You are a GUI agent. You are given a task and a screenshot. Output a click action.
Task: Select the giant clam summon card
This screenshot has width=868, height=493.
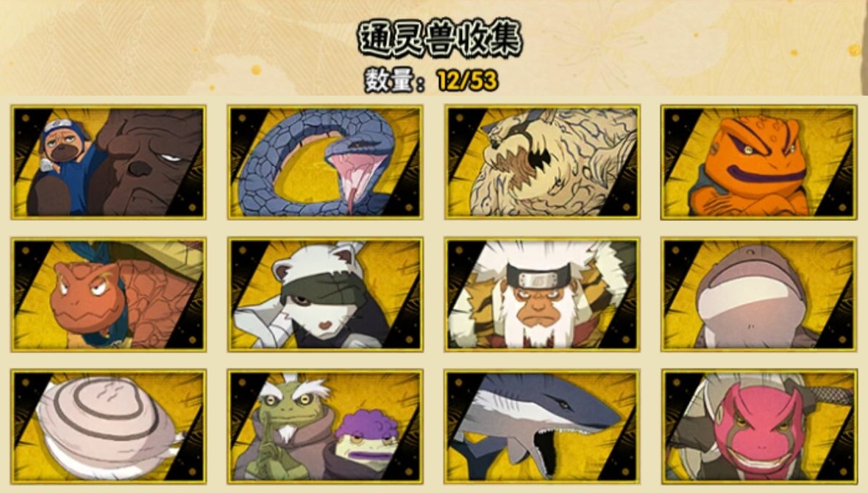click(x=109, y=427)
